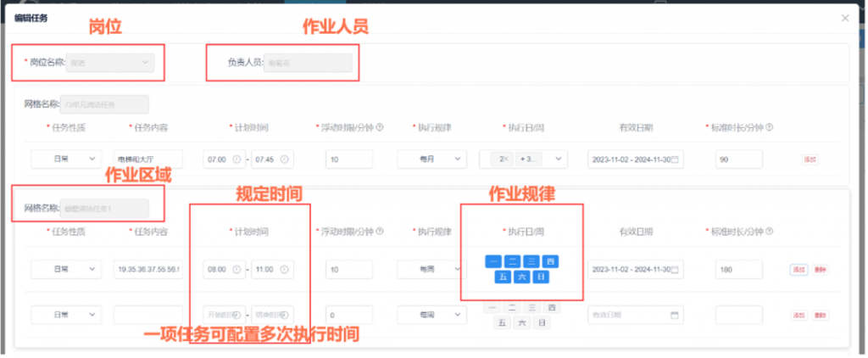Click the 任务内容 field containing 电梯和大厅

(x=147, y=159)
